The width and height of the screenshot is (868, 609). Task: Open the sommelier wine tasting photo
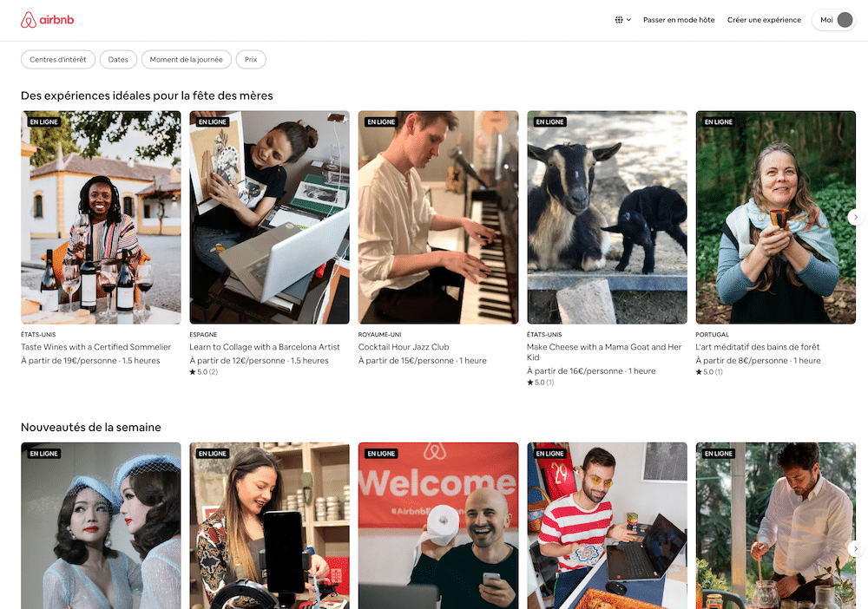[x=101, y=218]
